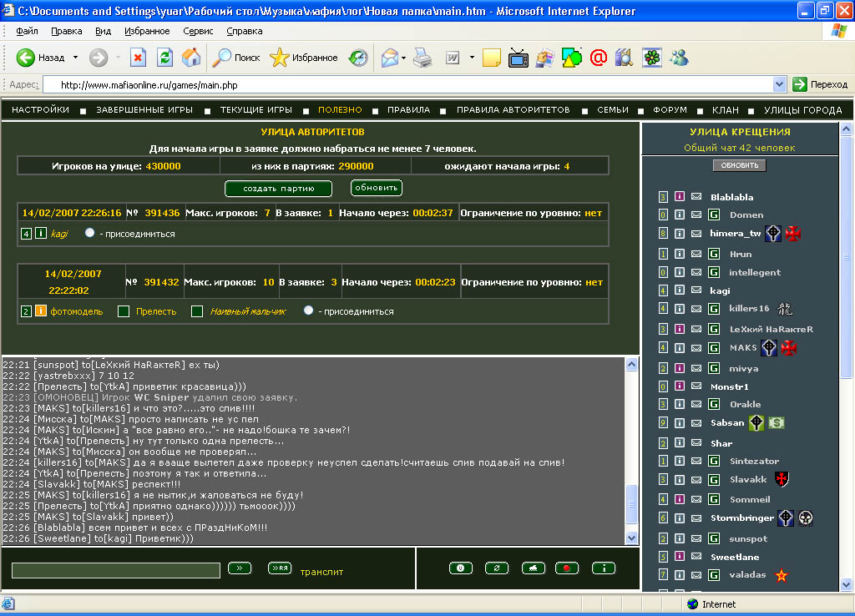Open the Правка menu
855x616 pixels.
tap(67, 31)
